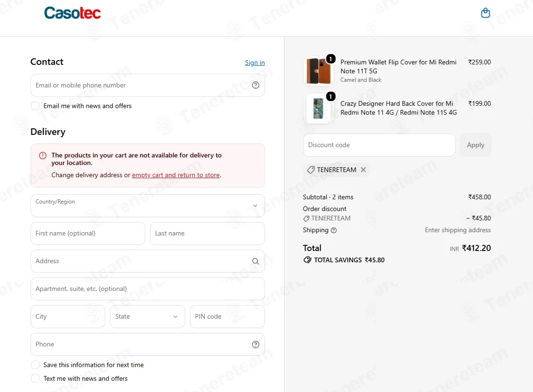Click the Premium Wallet Flip Cover product name
The width and height of the screenshot is (533, 392).
(x=399, y=67)
